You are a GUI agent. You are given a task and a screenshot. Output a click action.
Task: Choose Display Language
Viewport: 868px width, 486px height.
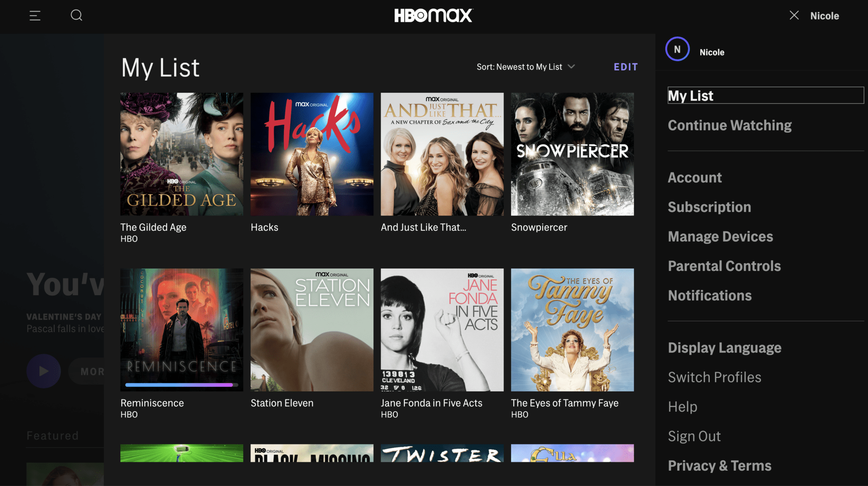(725, 348)
